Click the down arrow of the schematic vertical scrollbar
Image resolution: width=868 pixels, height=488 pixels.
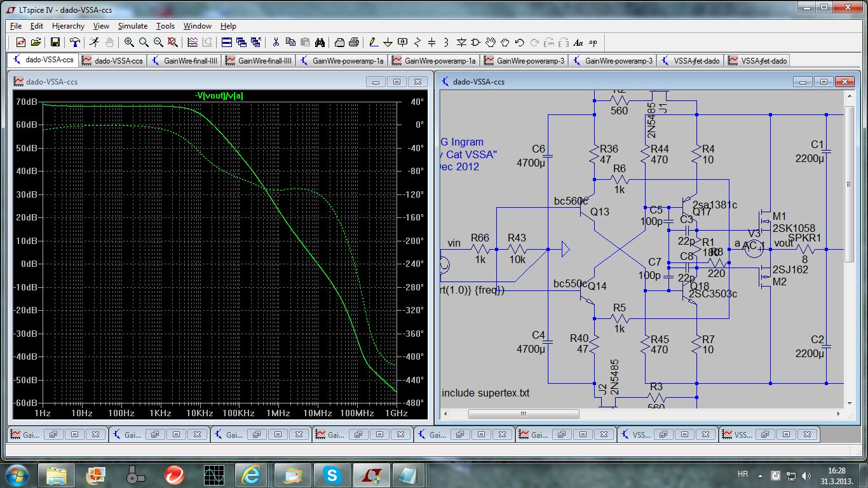[850, 403]
